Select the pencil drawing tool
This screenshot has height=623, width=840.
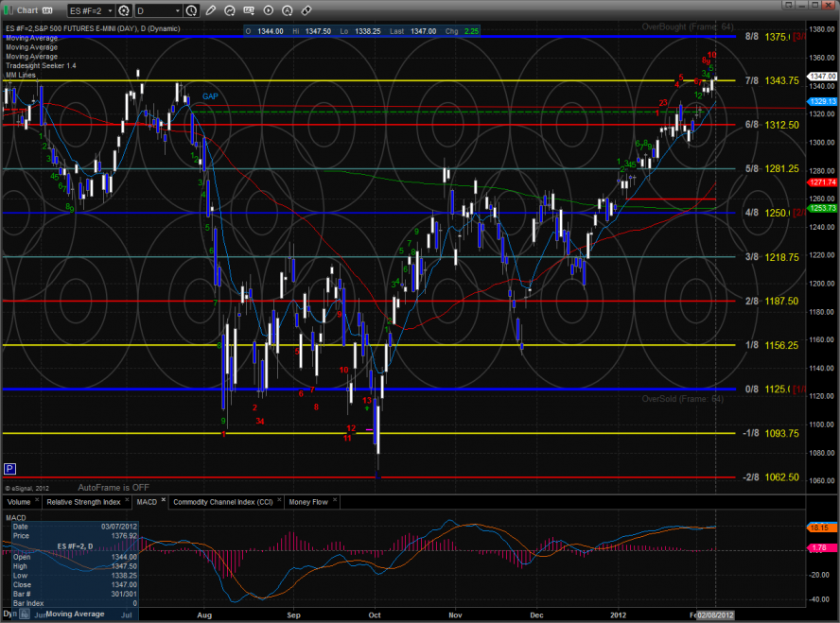[x=211, y=10]
